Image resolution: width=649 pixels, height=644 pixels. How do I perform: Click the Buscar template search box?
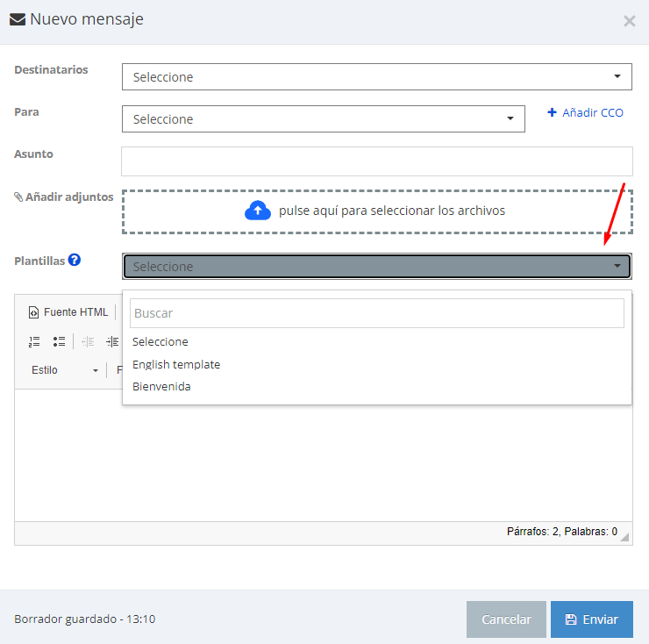(x=376, y=313)
